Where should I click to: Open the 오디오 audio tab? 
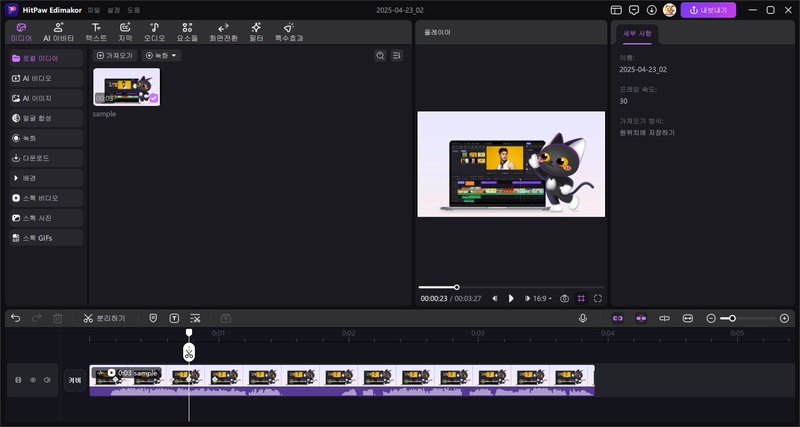[154, 32]
